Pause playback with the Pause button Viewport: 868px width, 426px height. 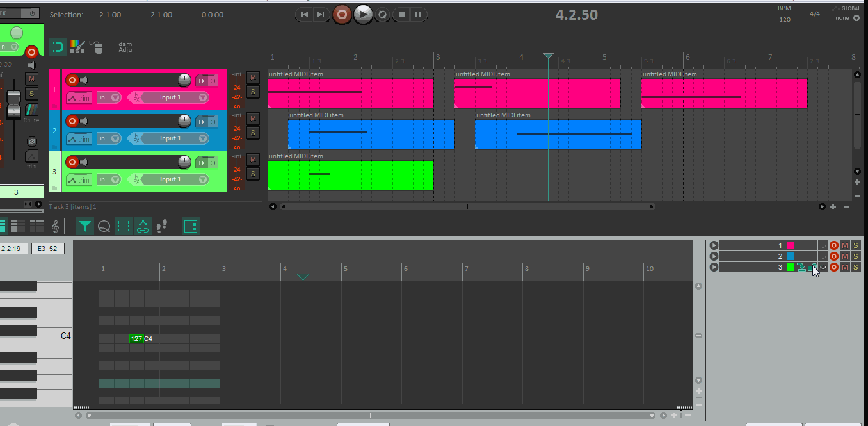[x=418, y=14]
